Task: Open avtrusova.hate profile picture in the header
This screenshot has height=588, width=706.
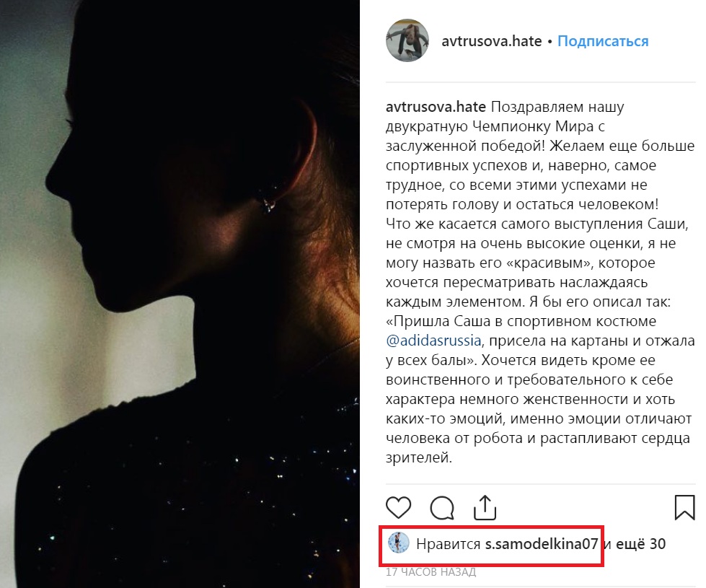Action: pos(407,40)
